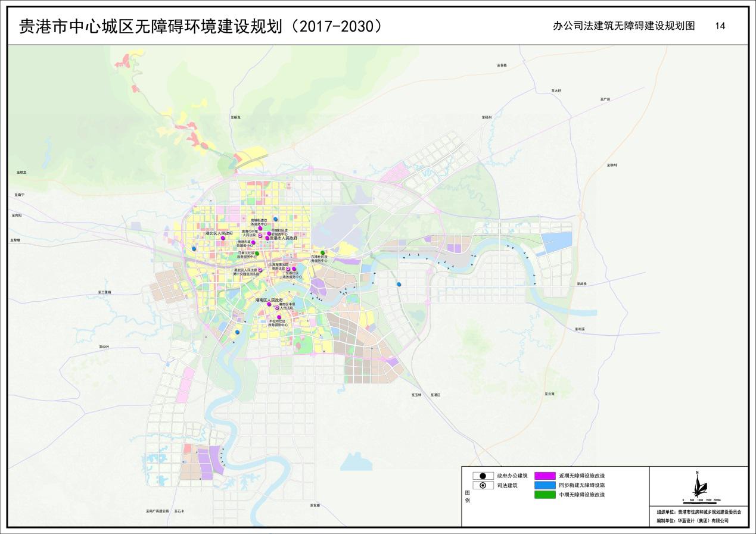Image resolution: width=756 pixels, height=534 pixels.
Task: Select the 港北区人民法院 judicial marker
Action: click(x=260, y=271)
